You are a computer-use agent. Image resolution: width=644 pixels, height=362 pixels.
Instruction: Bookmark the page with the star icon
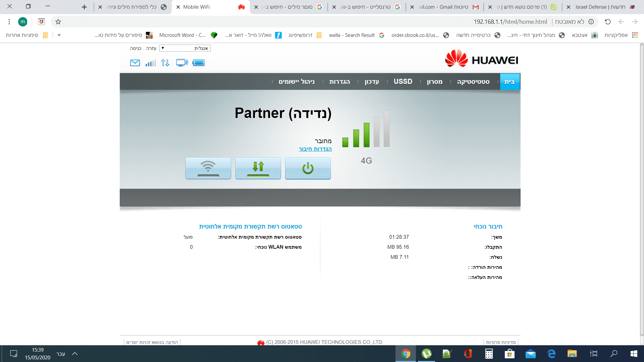(x=58, y=22)
